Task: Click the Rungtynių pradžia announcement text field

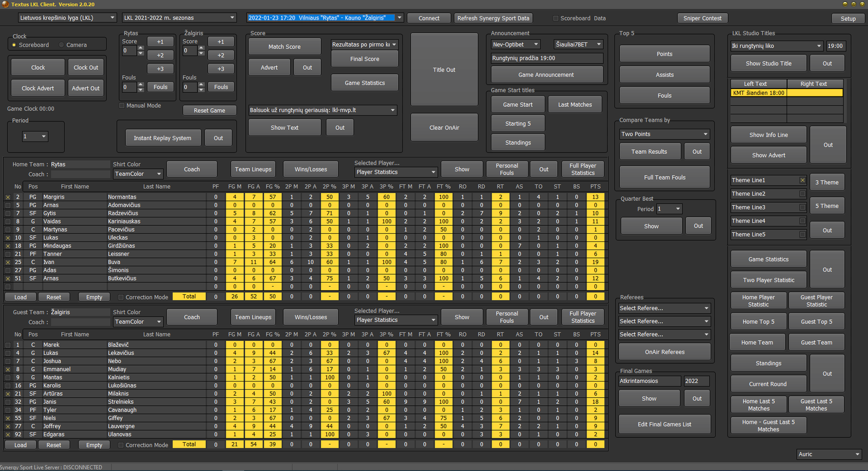Action: [x=547, y=58]
